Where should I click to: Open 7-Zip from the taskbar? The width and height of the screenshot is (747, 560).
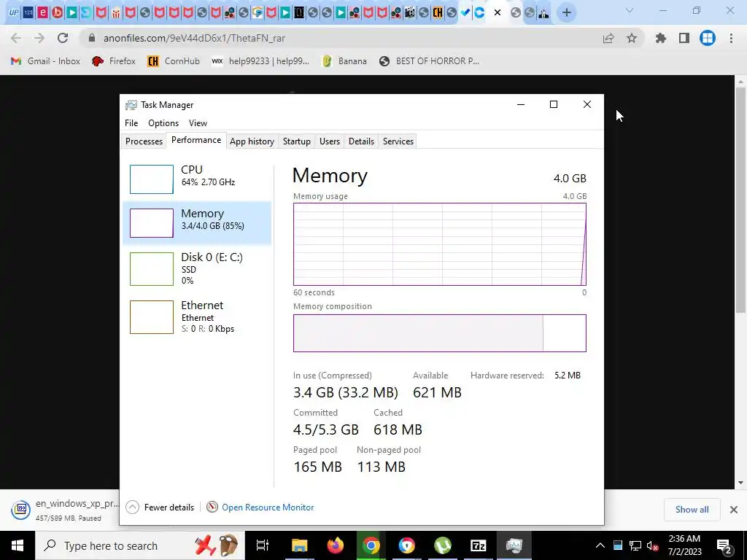coord(479,545)
